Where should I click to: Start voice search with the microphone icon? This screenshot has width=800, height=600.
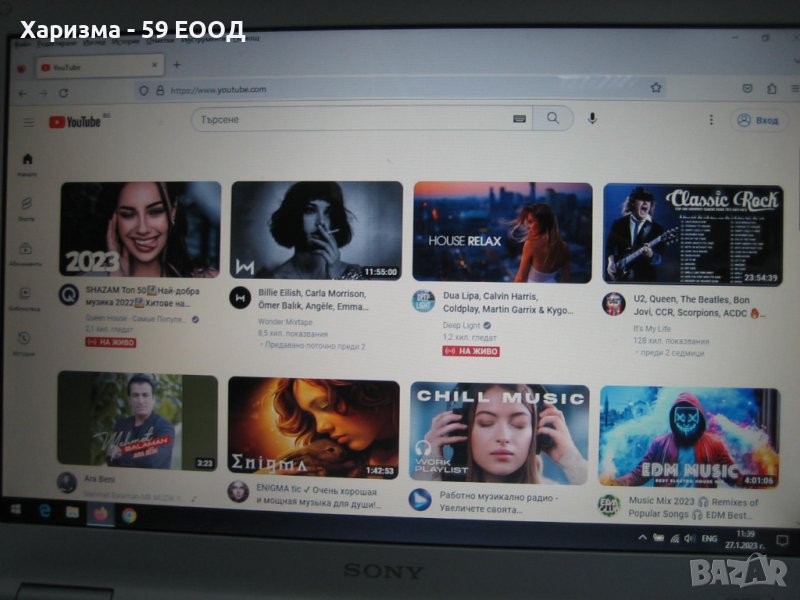592,118
